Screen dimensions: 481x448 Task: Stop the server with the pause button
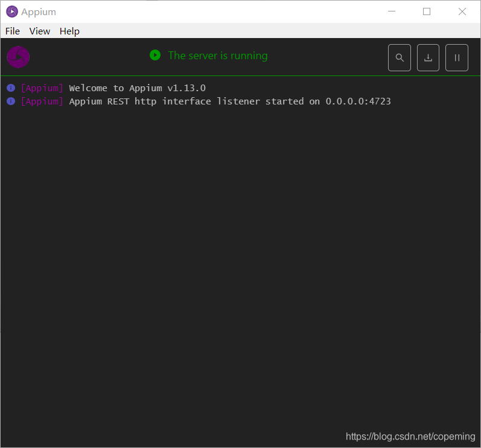[457, 58]
